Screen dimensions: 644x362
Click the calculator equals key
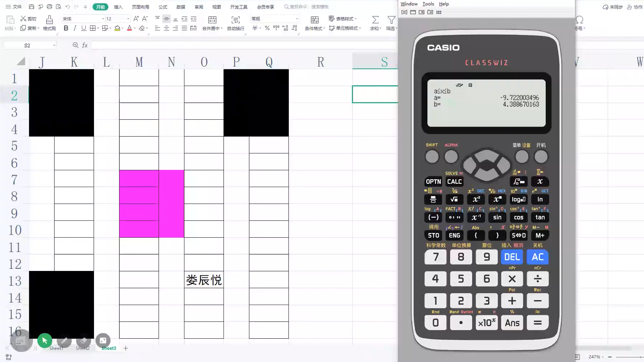click(x=537, y=323)
